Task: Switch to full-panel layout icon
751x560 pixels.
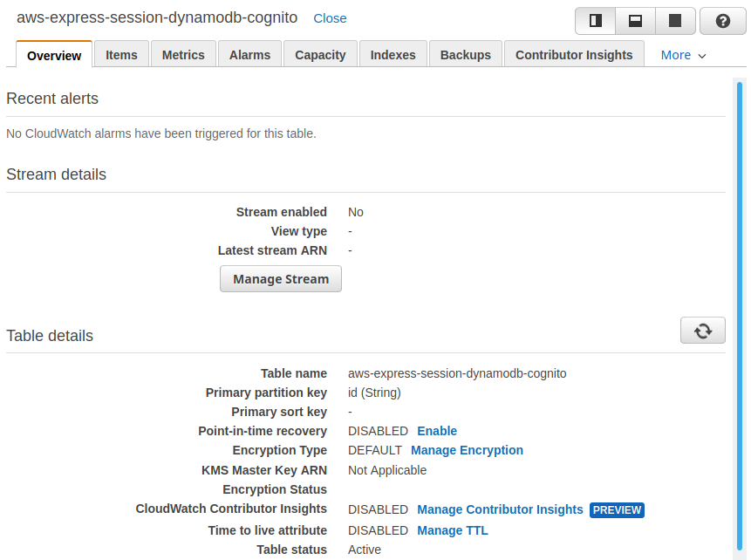Action: point(675,21)
